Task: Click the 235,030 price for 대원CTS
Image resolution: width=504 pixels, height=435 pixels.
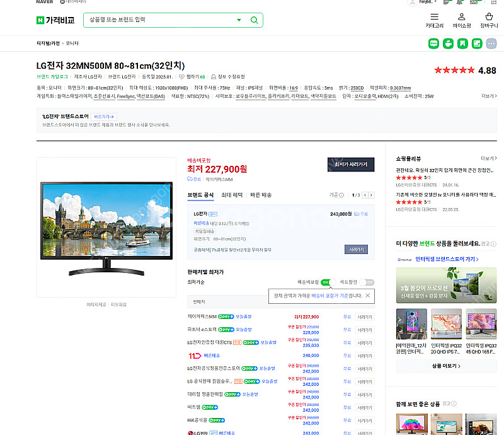Action: 311,345
